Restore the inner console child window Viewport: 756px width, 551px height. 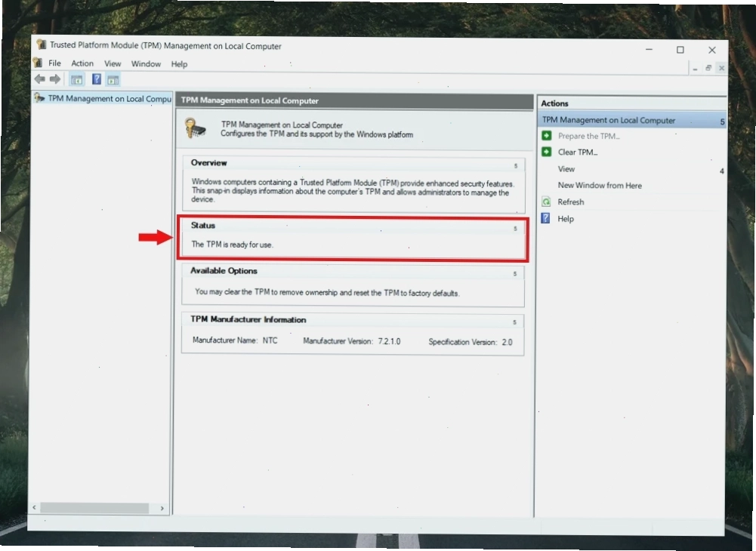(x=708, y=68)
